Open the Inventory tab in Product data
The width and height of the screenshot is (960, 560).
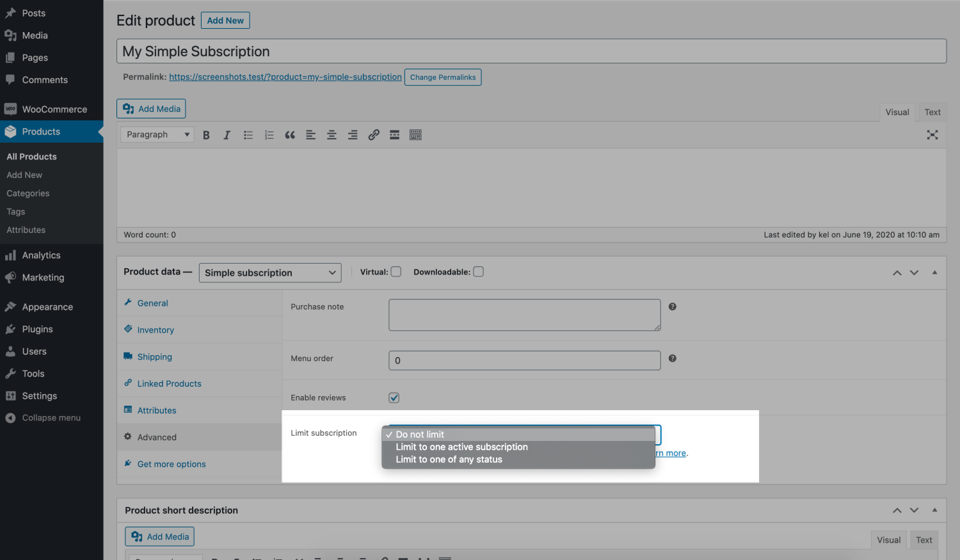point(154,330)
